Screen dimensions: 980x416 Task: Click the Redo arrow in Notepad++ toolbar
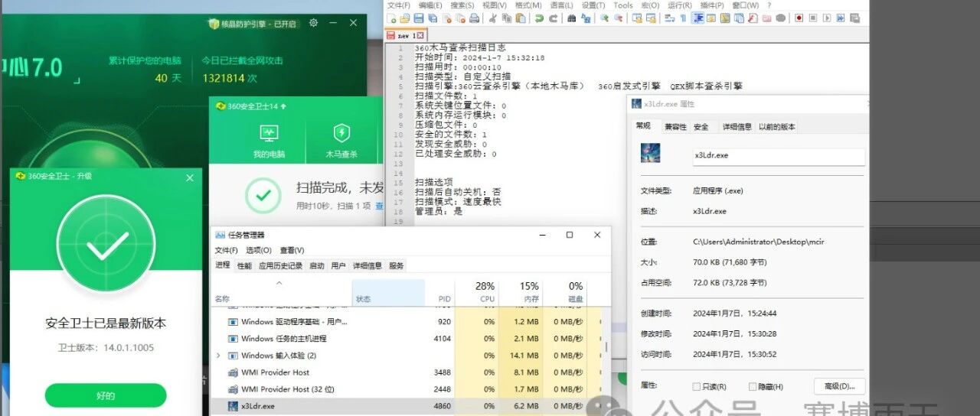[553, 18]
